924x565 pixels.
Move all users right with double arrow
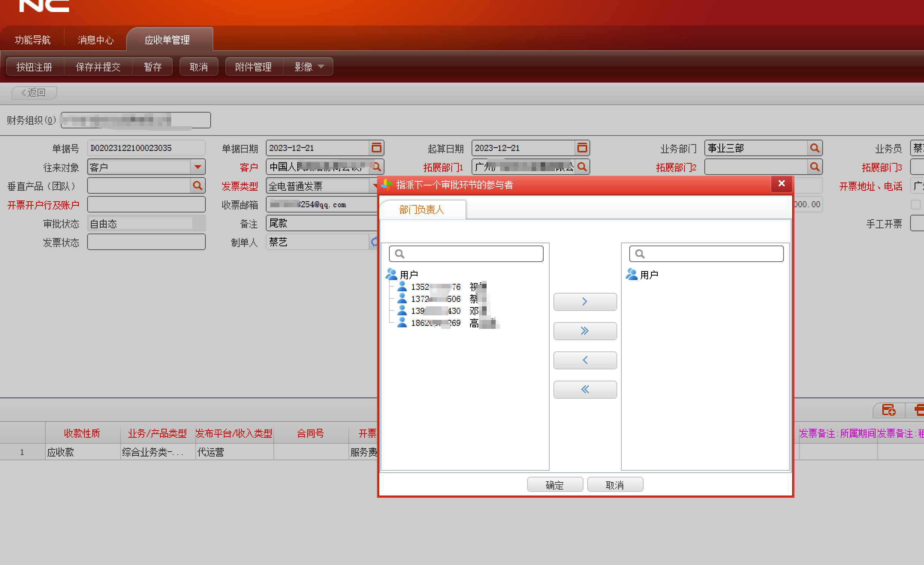(x=585, y=331)
